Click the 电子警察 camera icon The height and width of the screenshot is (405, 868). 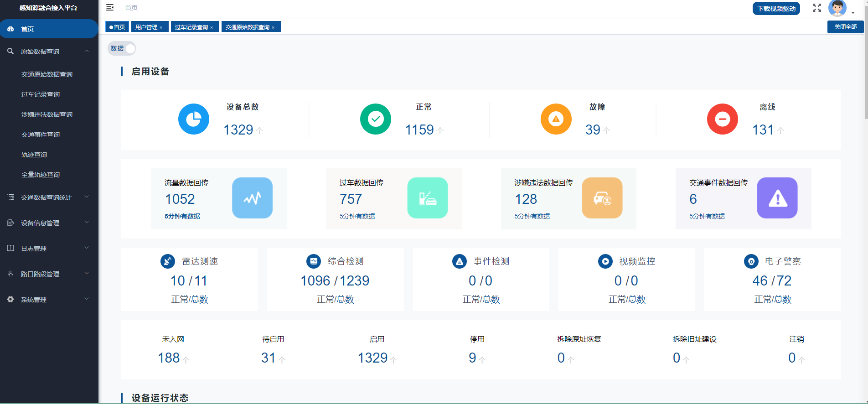(751, 261)
